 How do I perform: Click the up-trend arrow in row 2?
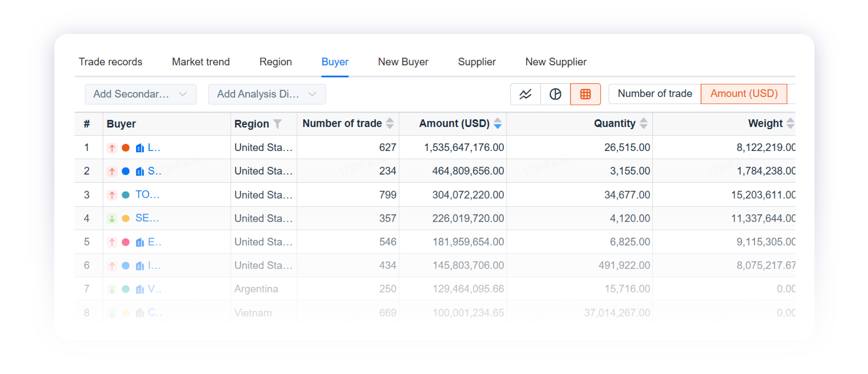pyautogui.click(x=112, y=171)
